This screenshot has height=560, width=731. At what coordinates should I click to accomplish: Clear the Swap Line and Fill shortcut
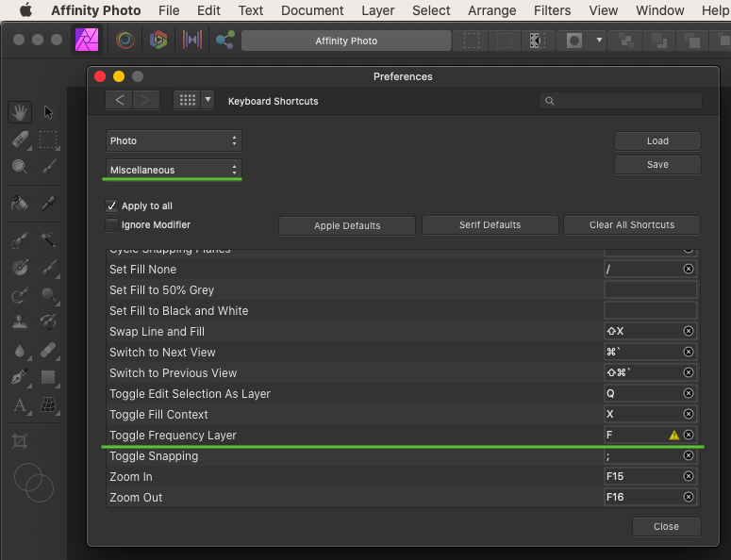click(689, 331)
